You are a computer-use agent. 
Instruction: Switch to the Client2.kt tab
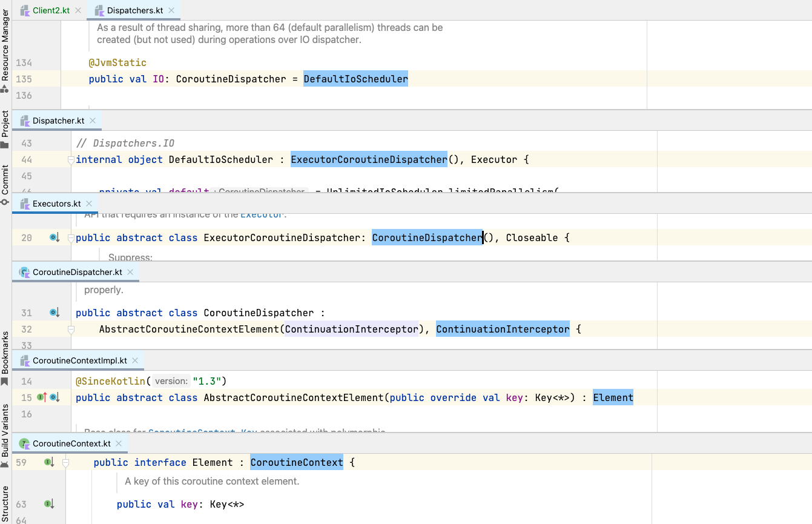(x=50, y=10)
